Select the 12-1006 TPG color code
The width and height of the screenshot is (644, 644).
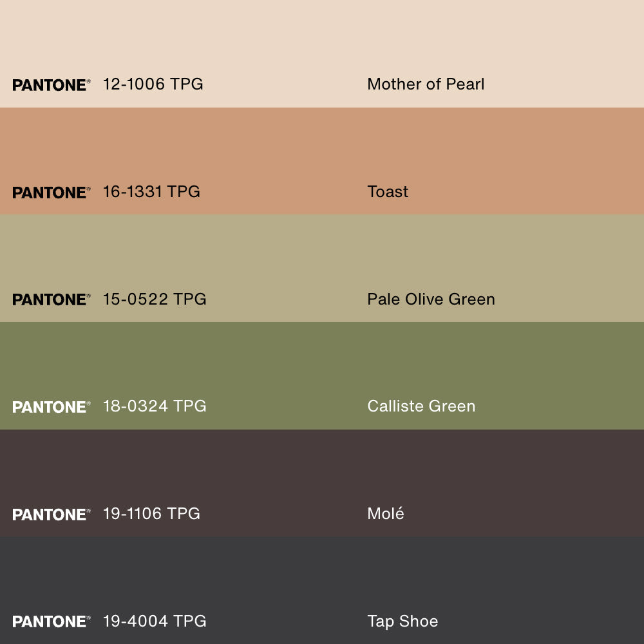(153, 84)
